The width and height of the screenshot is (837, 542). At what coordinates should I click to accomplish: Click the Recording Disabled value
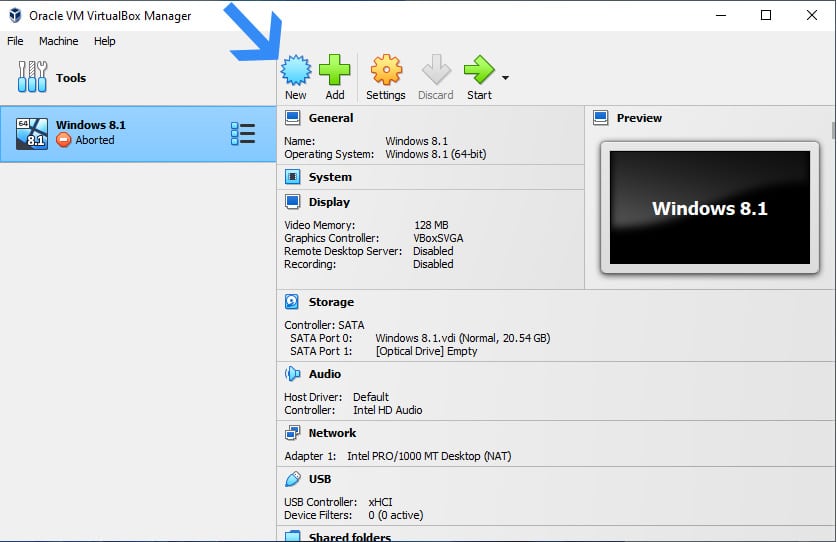(x=433, y=264)
